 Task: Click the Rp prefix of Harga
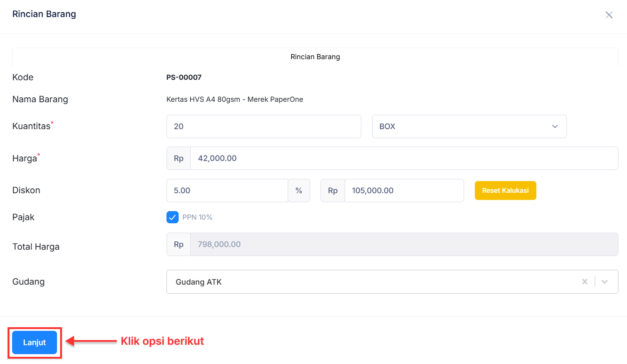(179, 158)
